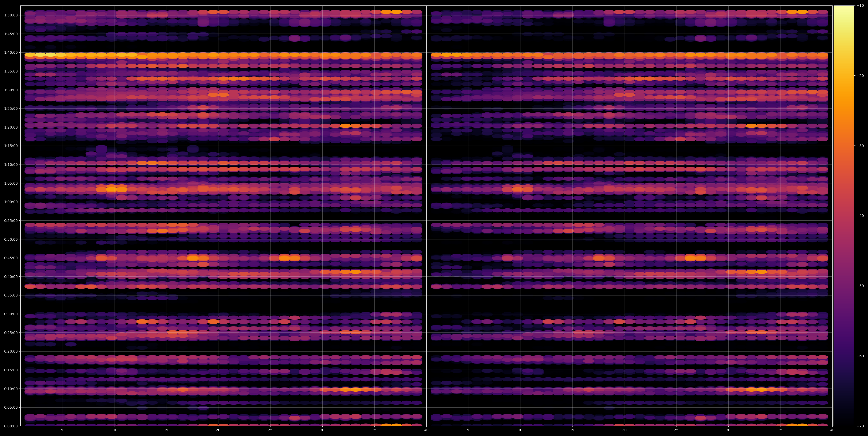Click x-axis tick 35 under the left heatmap
868x436 pixels.
(x=374, y=430)
